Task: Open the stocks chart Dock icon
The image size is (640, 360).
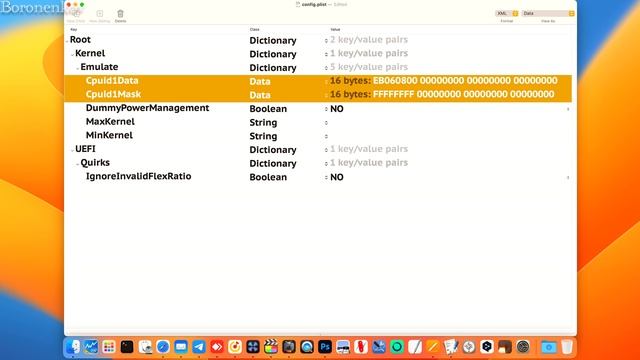Action: 91,347
